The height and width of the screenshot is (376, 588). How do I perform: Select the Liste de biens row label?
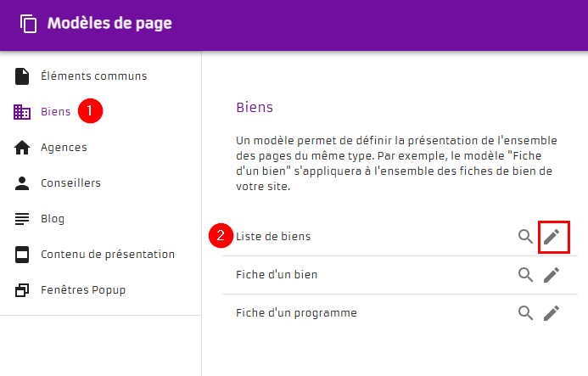(272, 236)
